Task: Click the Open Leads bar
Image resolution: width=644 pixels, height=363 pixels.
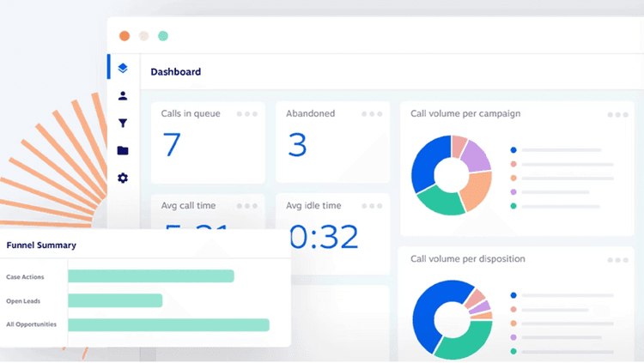Action: (x=115, y=300)
